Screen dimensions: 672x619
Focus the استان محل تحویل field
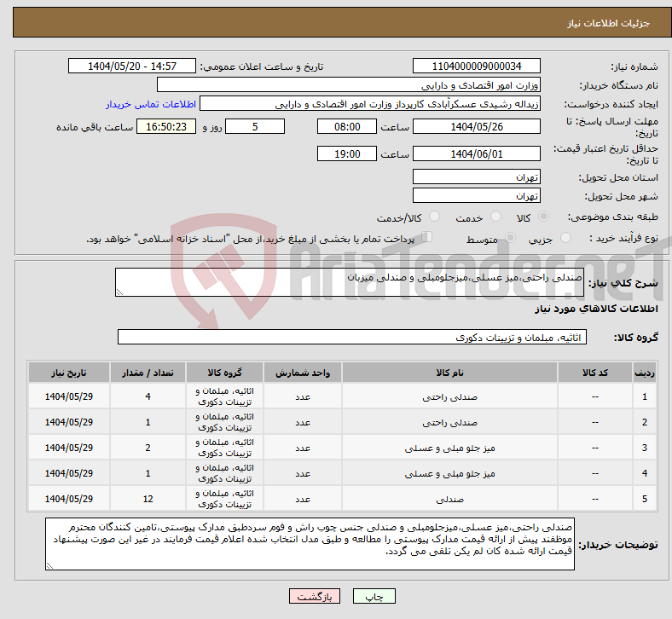tap(477, 177)
